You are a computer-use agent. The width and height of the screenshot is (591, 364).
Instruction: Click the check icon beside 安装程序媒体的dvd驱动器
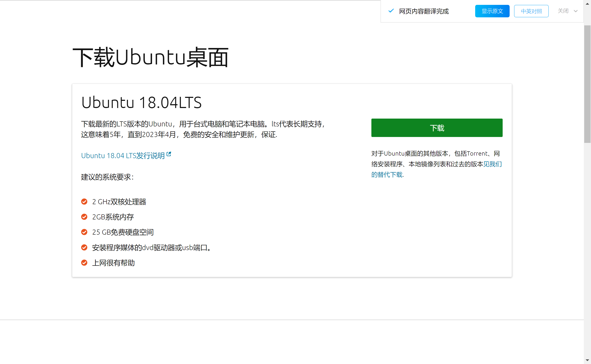pos(84,247)
